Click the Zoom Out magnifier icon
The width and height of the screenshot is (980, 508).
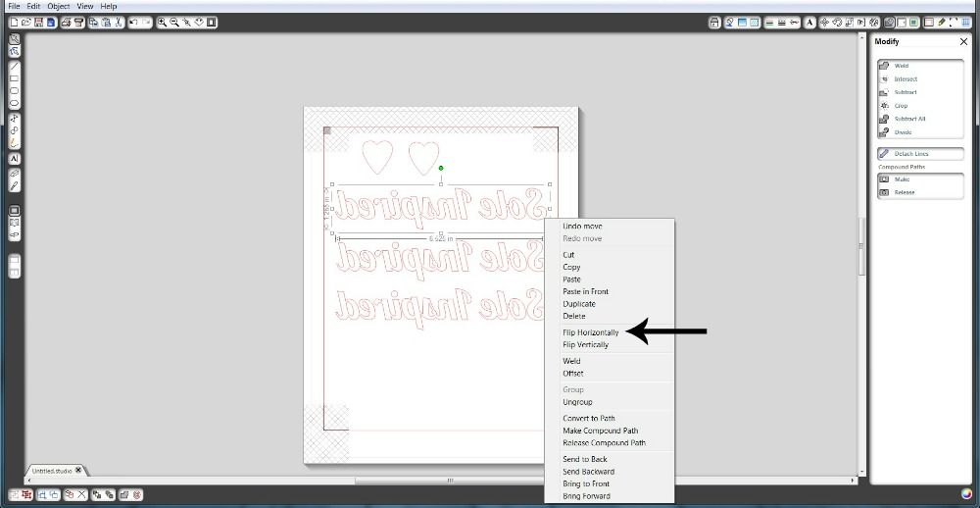click(173, 22)
